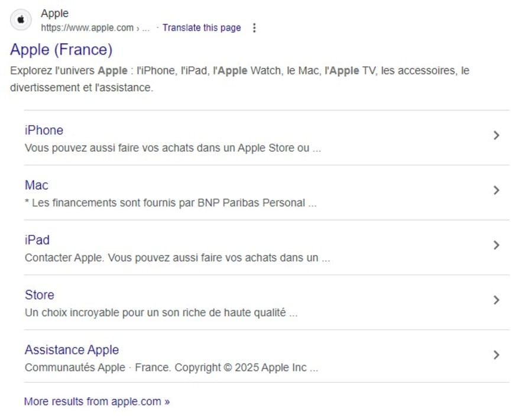
Task: Expand the Mac row chevron
Action: pos(497,190)
